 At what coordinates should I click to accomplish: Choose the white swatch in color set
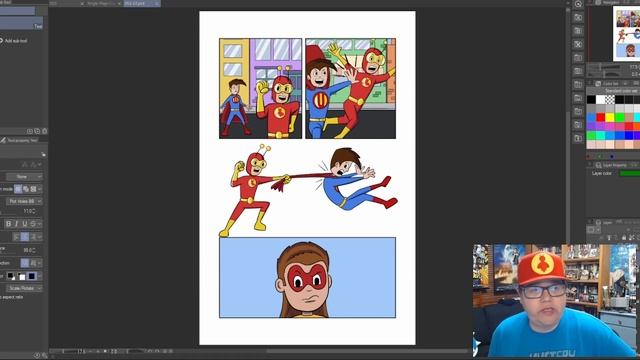point(600,99)
